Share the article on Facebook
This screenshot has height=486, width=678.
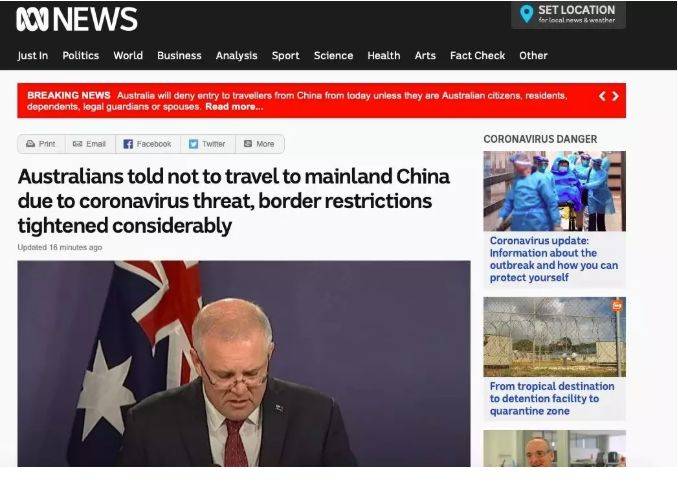click(147, 144)
